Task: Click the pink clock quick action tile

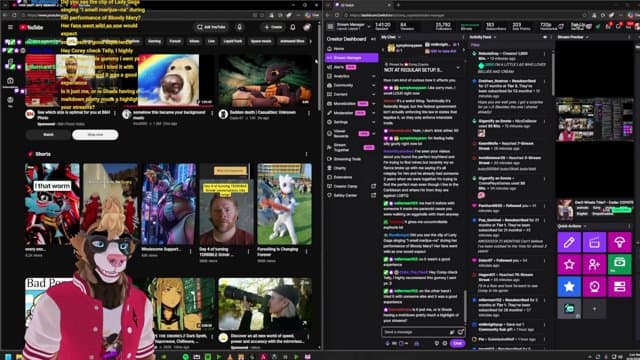Action: tap(594, 287)
